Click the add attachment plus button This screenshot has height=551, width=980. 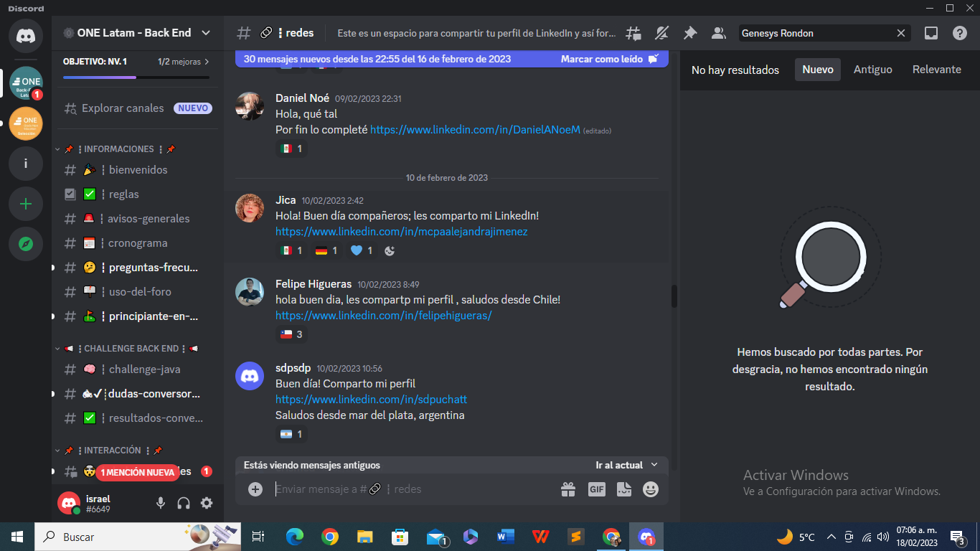255,489
